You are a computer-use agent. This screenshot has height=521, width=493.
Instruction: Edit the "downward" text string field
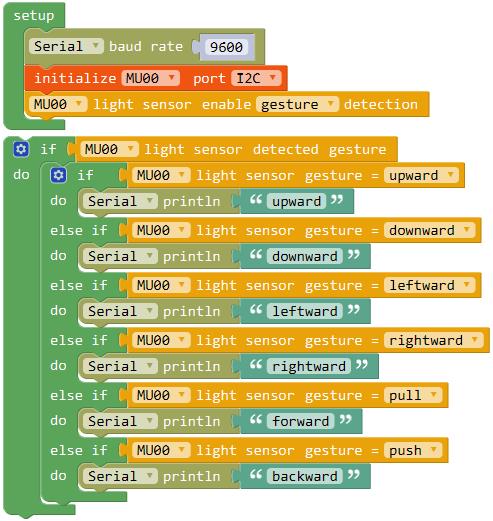(305, 256)
